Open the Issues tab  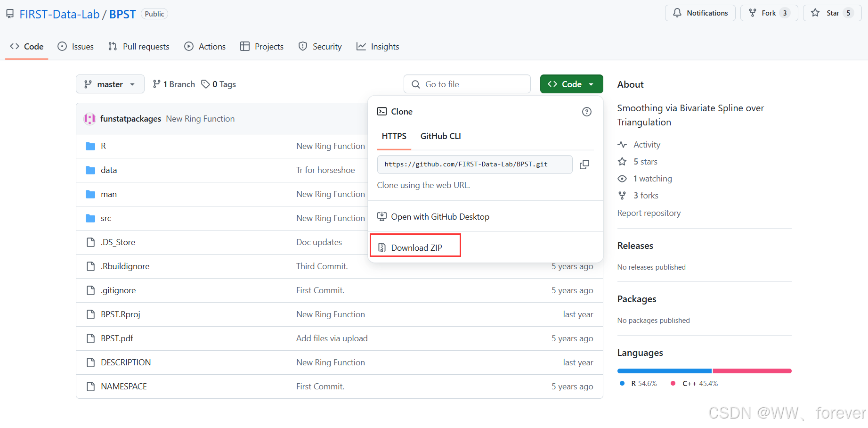(x=76, y=46)
